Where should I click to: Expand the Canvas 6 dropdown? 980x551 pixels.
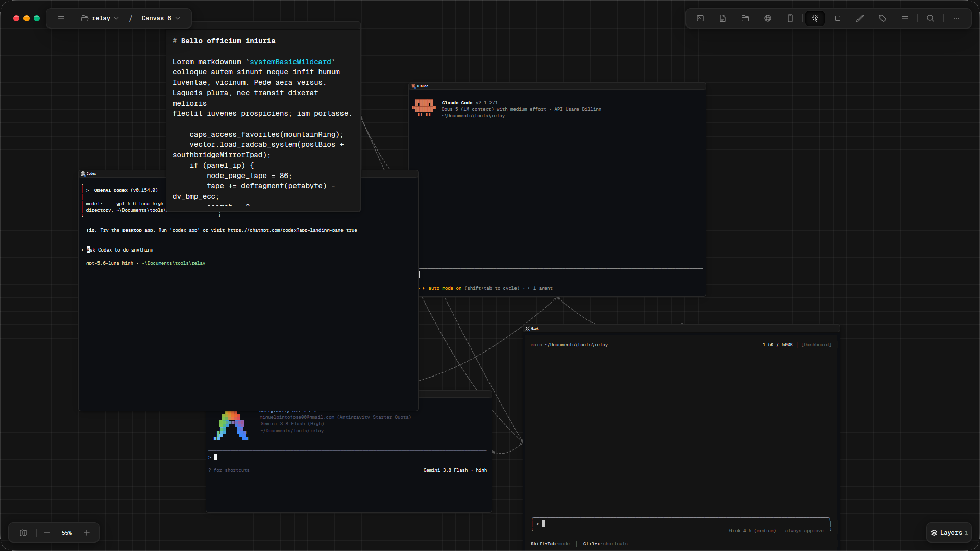(x=160, y=18)
